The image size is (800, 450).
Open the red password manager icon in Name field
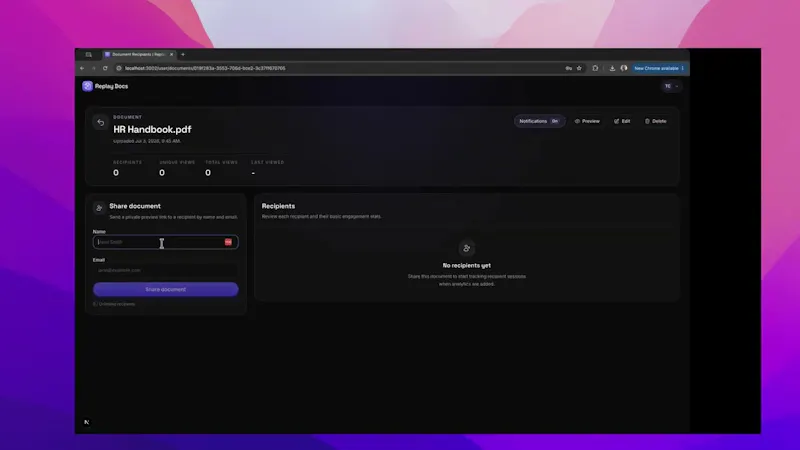[228, 242]
